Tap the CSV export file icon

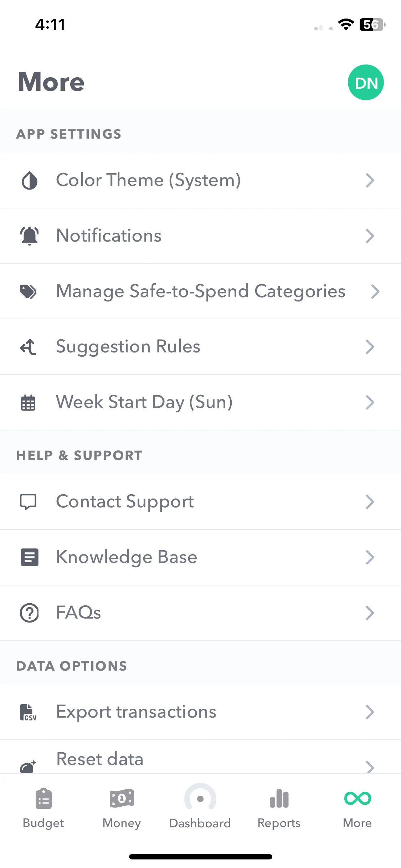tap(28, 712)
